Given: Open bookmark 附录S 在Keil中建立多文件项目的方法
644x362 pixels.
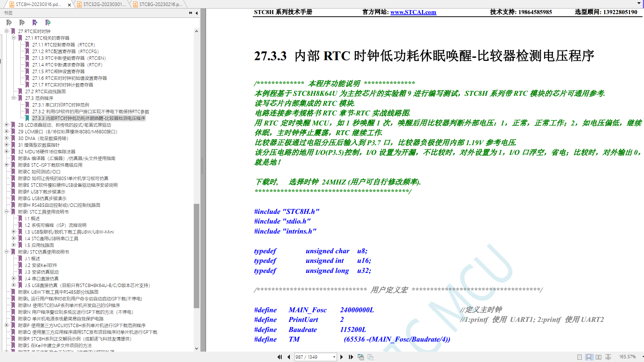Looking at the screenshot, I should pos(55,346).
